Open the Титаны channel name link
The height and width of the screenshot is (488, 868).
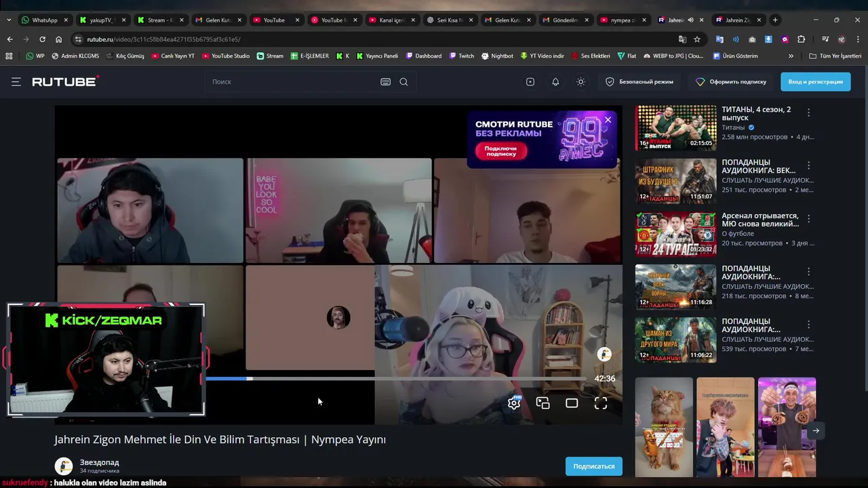point(733,127)
